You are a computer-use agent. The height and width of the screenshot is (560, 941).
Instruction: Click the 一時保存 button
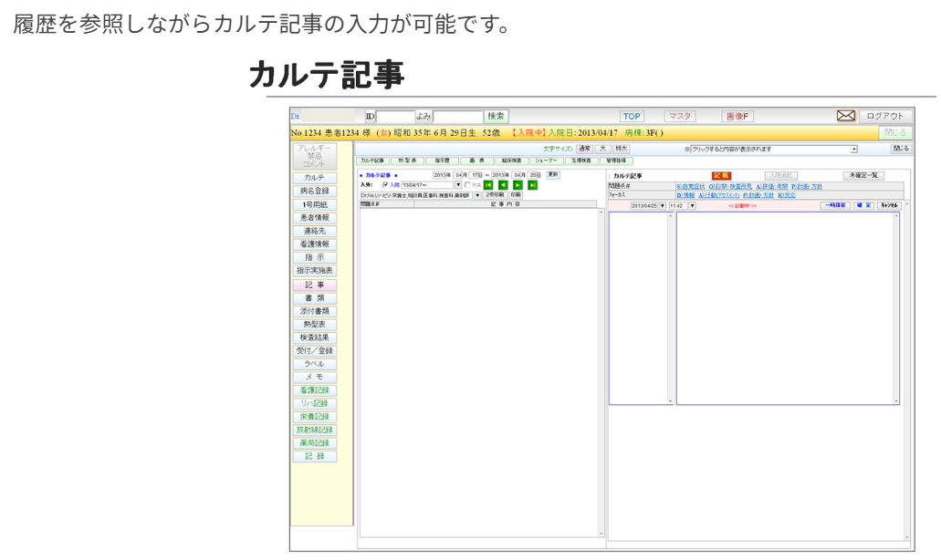click(835, 206)
